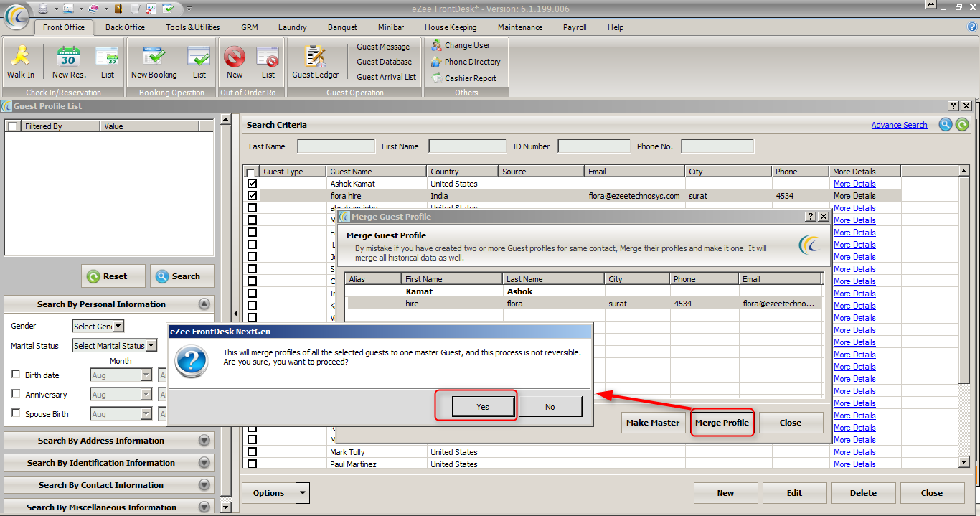
Task: Open the Laundry tab
Action: [293, 27]
